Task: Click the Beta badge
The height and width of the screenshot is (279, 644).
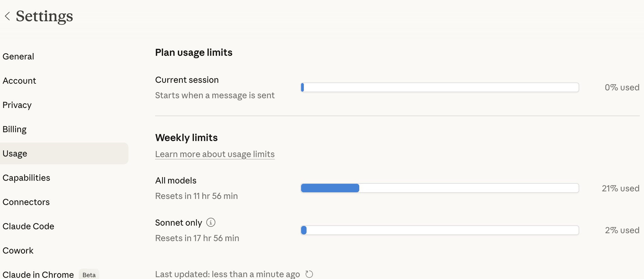Action: coord(89,275)
